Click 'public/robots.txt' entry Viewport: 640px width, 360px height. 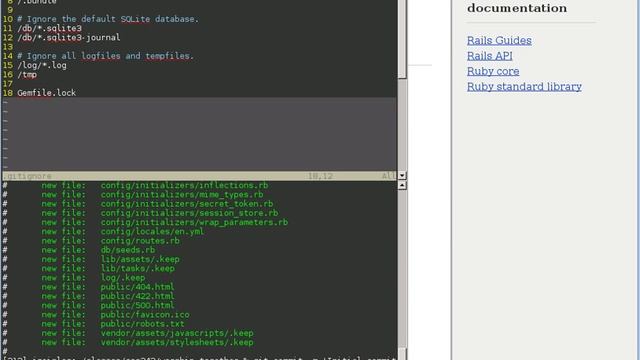pos(142,324)
